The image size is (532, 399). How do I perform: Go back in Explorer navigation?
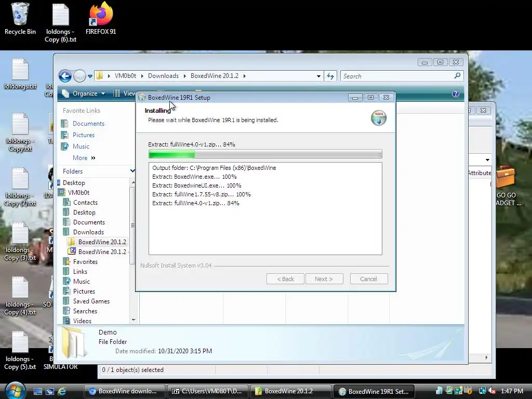65,76
